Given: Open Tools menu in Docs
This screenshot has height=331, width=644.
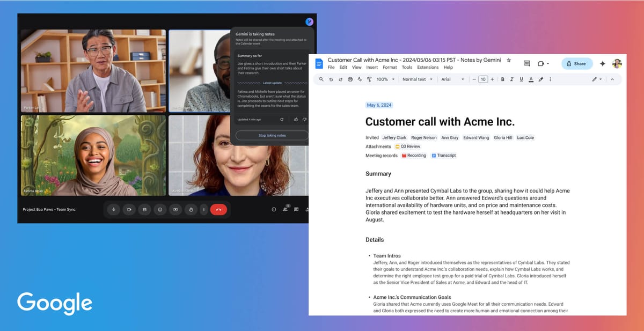Looking at the screenshot, I should pos(407,68).
